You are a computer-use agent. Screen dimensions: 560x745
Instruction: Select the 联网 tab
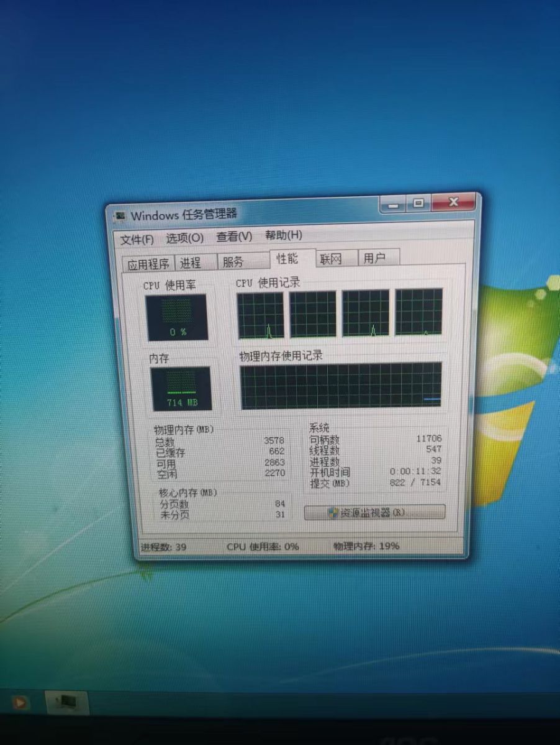[x=331, y=259]
